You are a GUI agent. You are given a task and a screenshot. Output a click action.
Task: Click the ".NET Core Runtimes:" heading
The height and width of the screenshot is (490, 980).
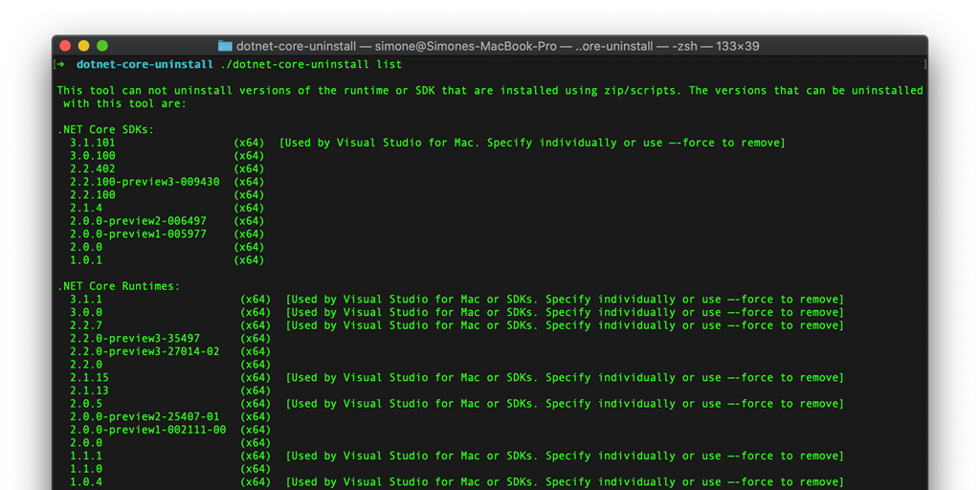tap(119, 286)
